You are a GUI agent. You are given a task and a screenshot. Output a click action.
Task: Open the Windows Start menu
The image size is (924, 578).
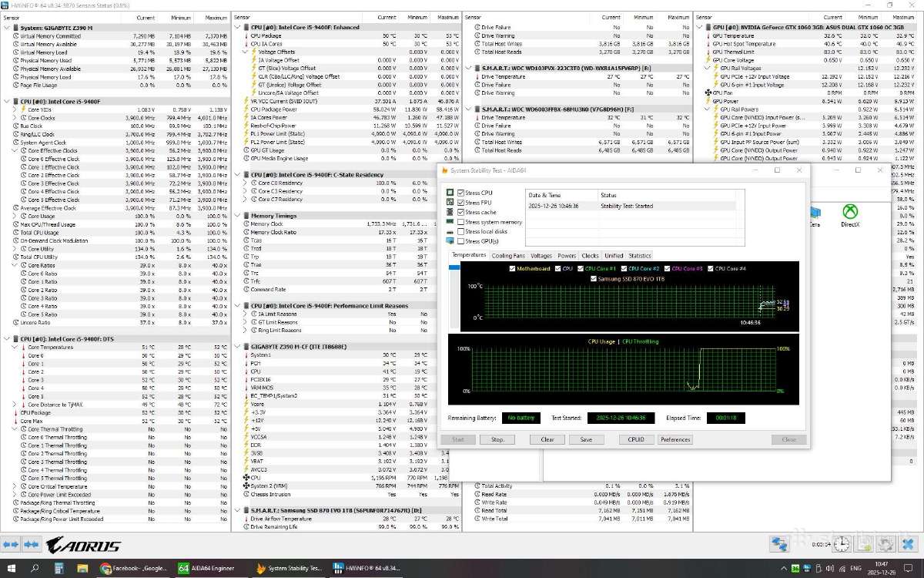tap(12, 568)
